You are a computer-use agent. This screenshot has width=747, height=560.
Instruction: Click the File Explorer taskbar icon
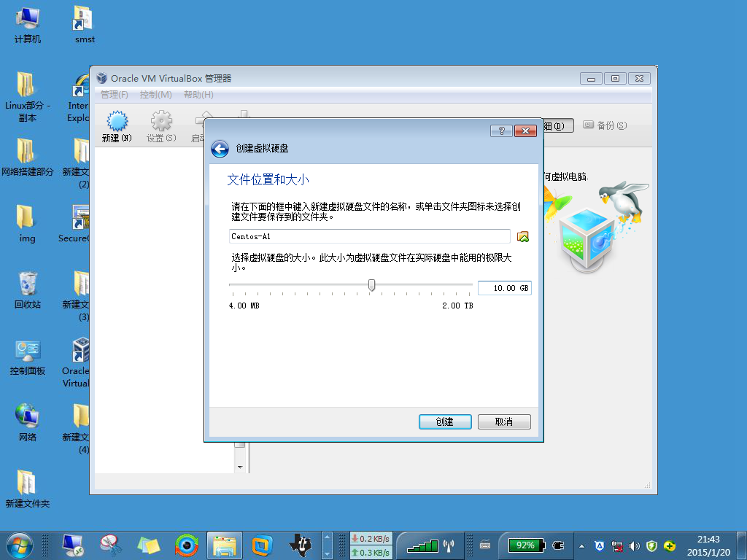click(225, 545)
